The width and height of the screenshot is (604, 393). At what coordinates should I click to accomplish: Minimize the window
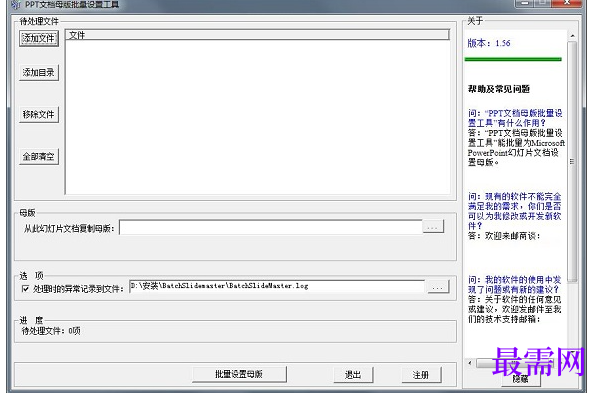point(525,3)
